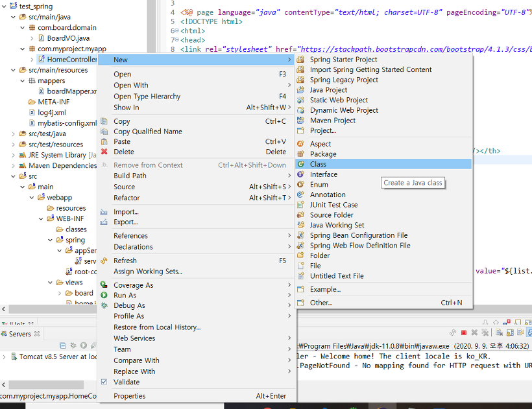Fold the html tag at line 6
Viewport: 532px width, 409px height.
pos(176,30)
